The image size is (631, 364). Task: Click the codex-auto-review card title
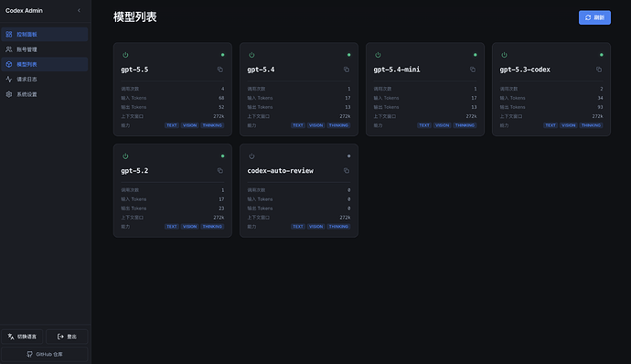[x=280, y=171]
